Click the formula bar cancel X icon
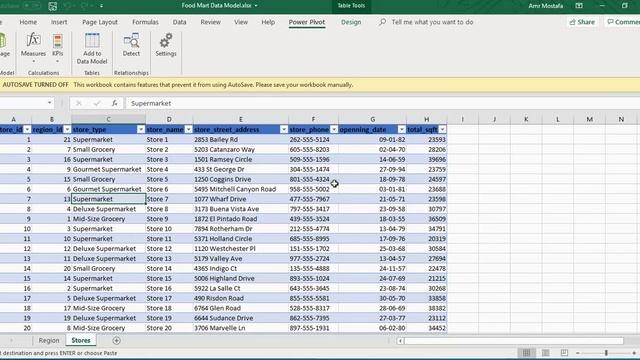The image size is (640, 360). point(79,103)
